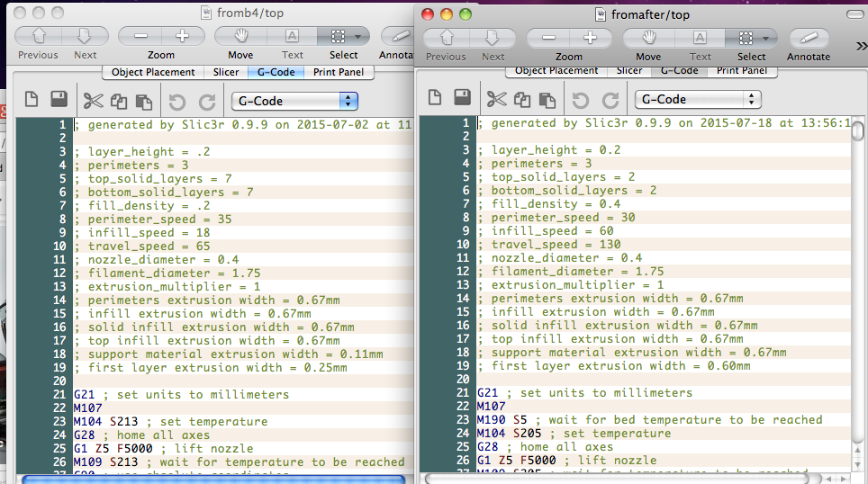This screenshot has height=484, width=868.
Task: Expand Select tool options arrow in fromafter window
Action: 765,38
